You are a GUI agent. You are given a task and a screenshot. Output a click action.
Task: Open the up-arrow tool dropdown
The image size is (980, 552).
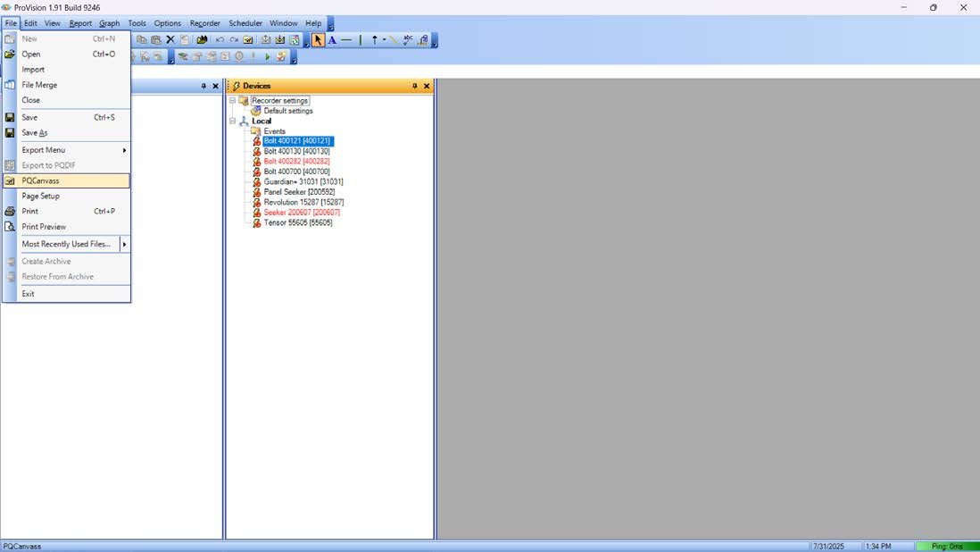pyautogui.click(x=384, y=40)
